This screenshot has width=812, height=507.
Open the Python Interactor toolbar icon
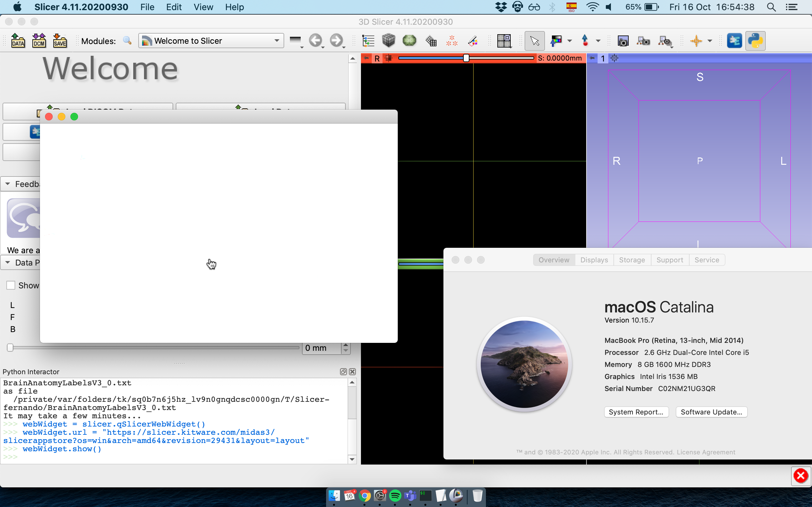(x=756, y=41)
